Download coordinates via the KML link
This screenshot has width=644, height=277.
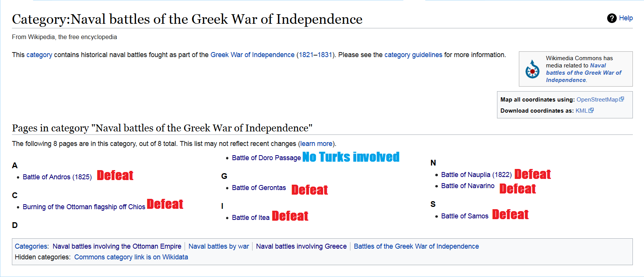click(x=581, y=111)
